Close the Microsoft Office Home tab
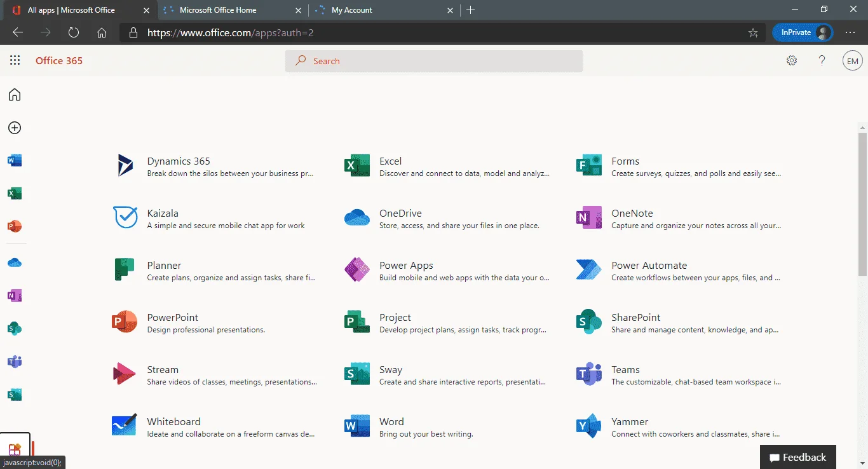Image resolution: width=868 pixels, height=469 pixels. 297,10
